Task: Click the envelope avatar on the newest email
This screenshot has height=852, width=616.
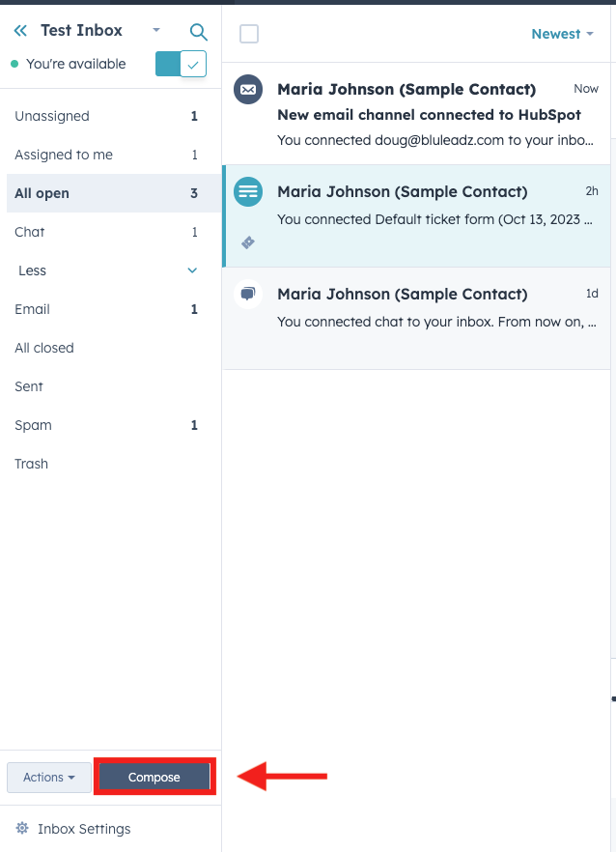Action: click(x=248, y=90)
